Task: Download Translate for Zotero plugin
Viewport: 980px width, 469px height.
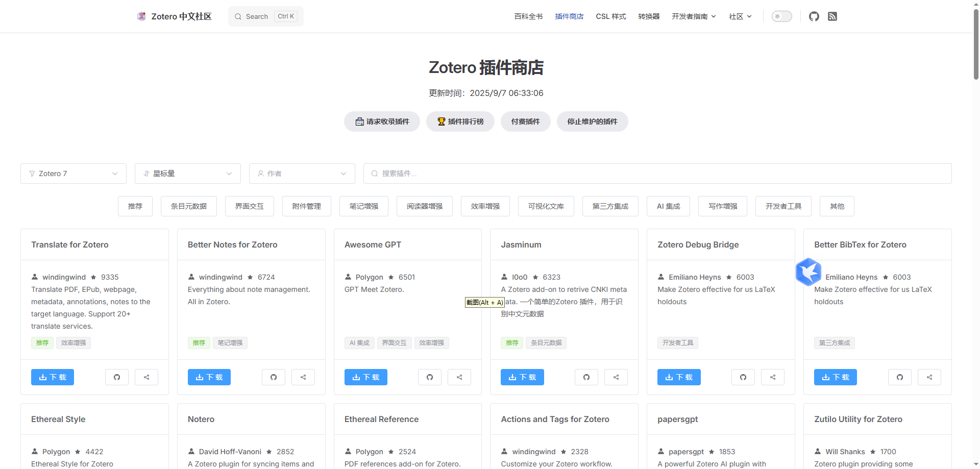Action: [x=53, y=377]
